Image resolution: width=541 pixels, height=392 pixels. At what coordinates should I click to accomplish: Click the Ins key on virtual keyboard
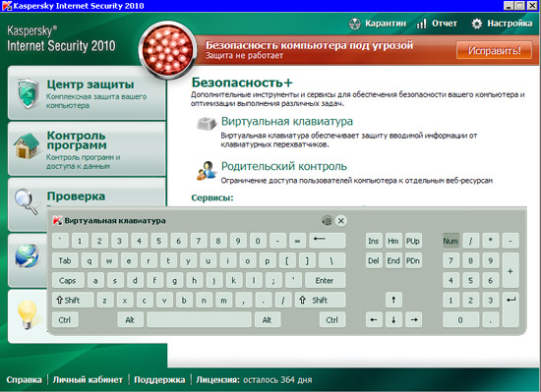click(x=374, y=241)
